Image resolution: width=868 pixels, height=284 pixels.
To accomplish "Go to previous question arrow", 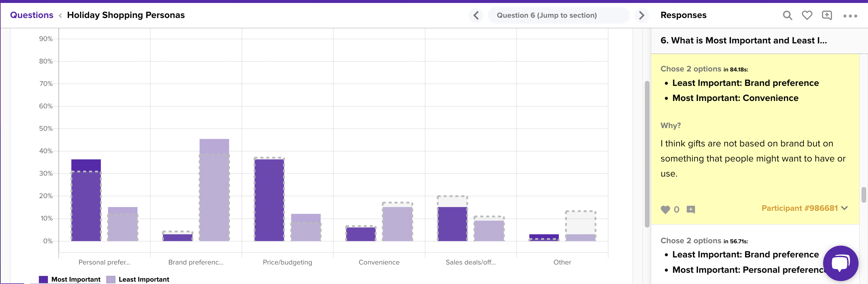I will tap(476, 15).
